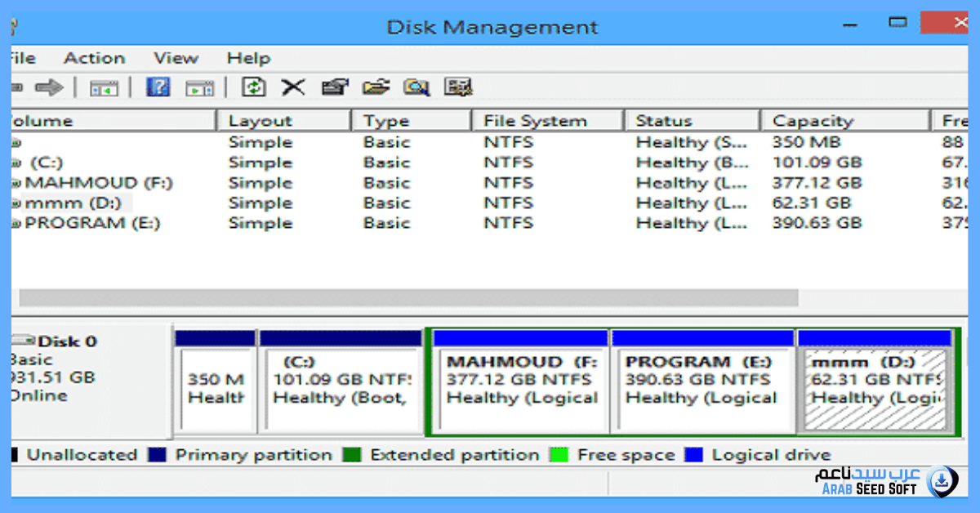Click the settings list toolbar icon
This screenshot has width=980, height=513.
click(x=458, y=87)
